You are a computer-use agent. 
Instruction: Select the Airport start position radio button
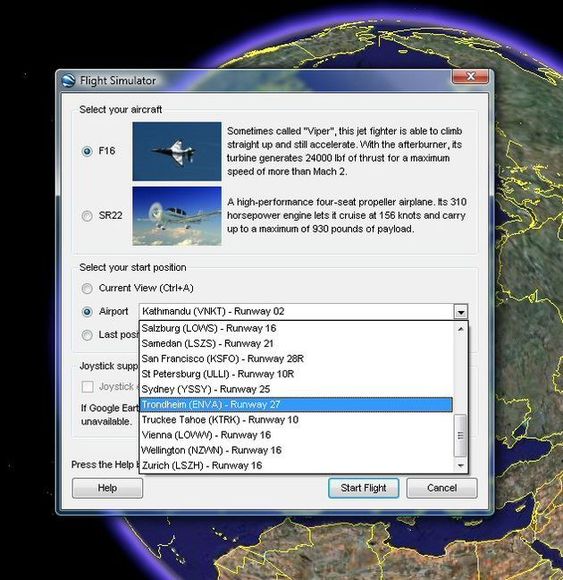[87, 312]
